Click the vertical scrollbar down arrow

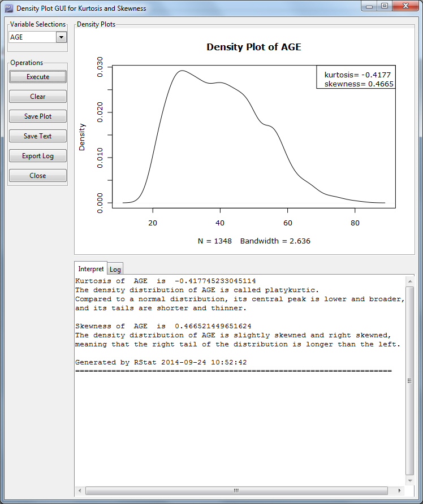click(410, 481)
